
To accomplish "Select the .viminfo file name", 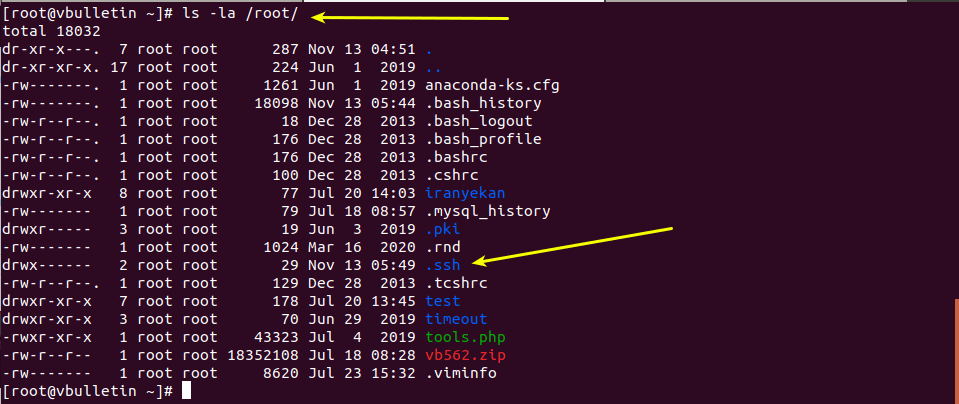I will click(461, 372).
